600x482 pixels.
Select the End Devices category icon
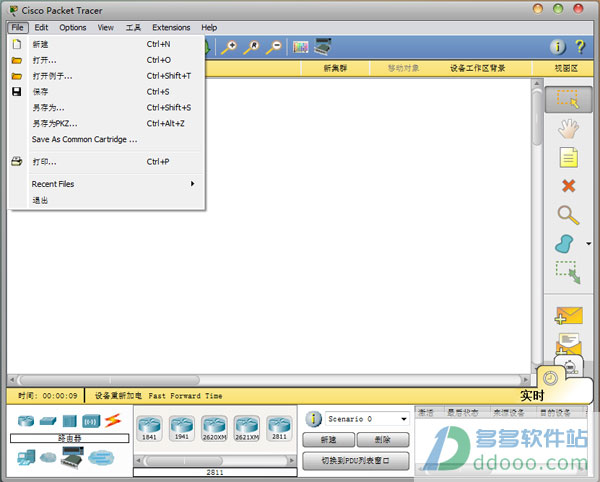click(26, 457)
